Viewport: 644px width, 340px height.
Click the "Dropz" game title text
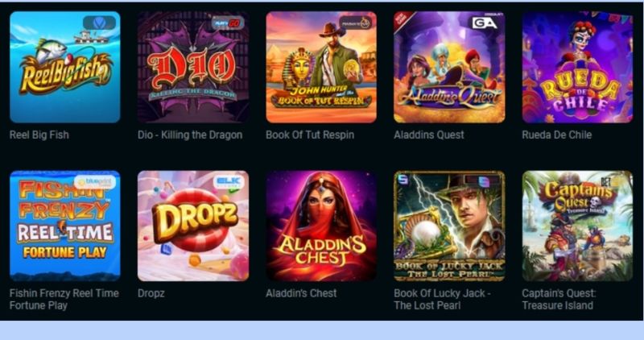click(x=151, y=293)
